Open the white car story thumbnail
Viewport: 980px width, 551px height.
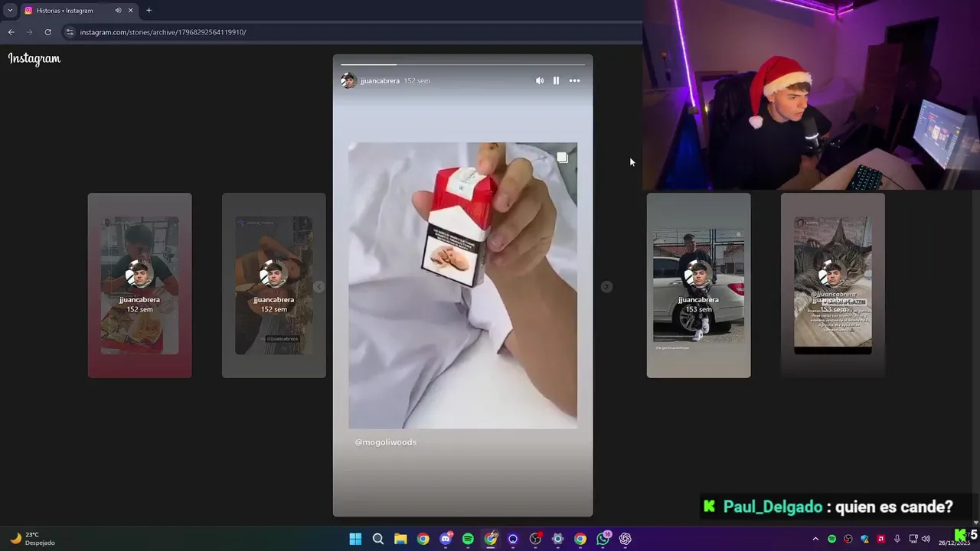pyautogui.click(x=698, y=285)
